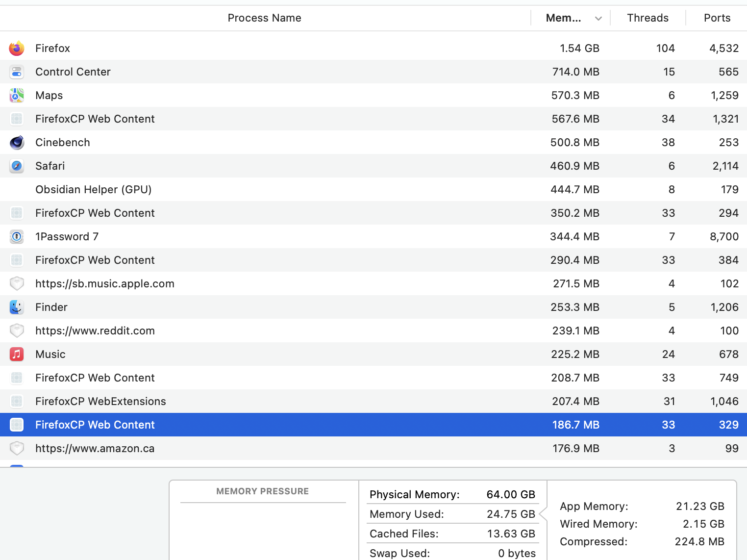The width and height of the screenshot is (747, 560).
Task: Click the shield icon beside www.reddit.com
Action: [x=17, y=331]
